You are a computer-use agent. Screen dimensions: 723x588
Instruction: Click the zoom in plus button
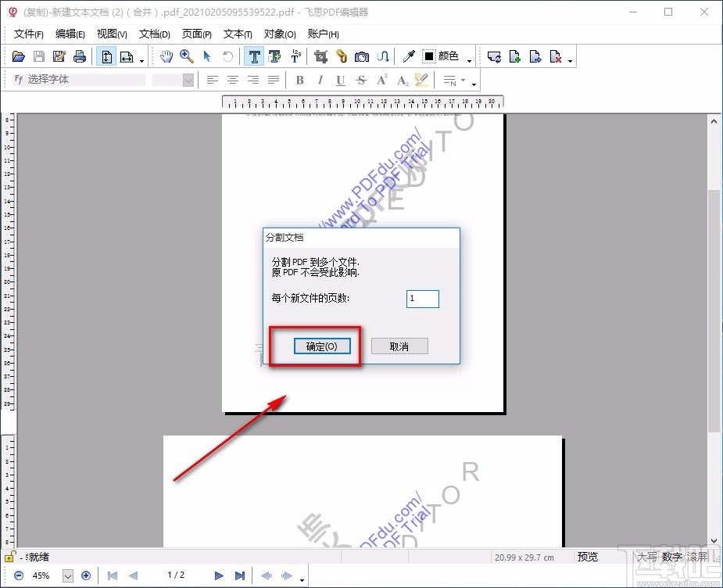click(x=86, y=575)
